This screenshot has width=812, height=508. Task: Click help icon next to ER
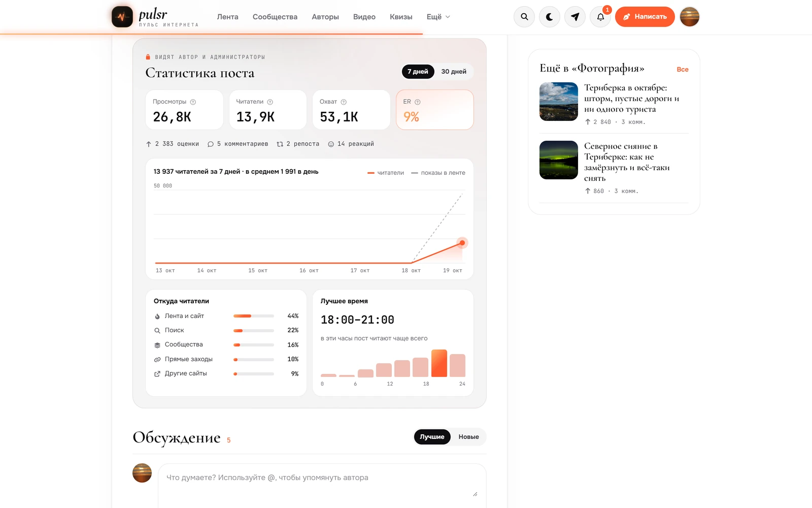(418, 102)
